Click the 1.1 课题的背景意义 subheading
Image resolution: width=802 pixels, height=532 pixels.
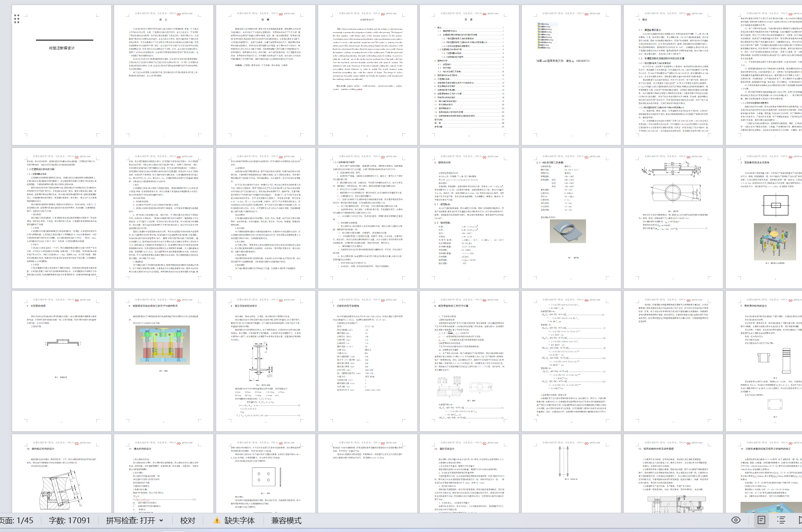coord(649,30)
